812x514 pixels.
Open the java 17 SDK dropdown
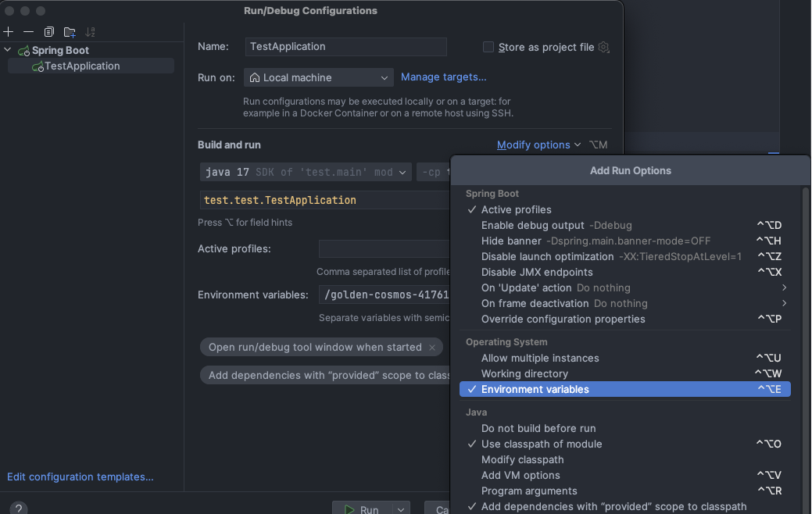click(306, 173)
